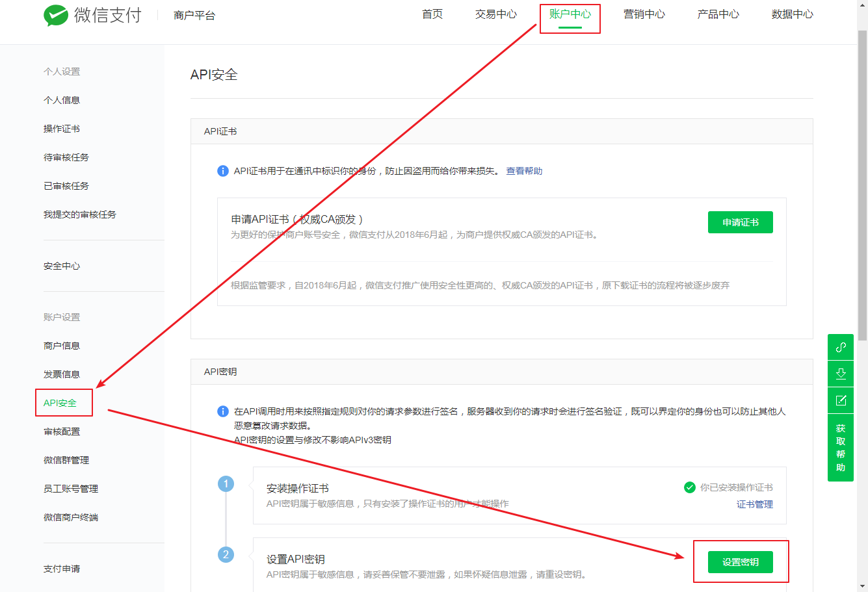Open the 获取帮助 help button

[841, 448]
